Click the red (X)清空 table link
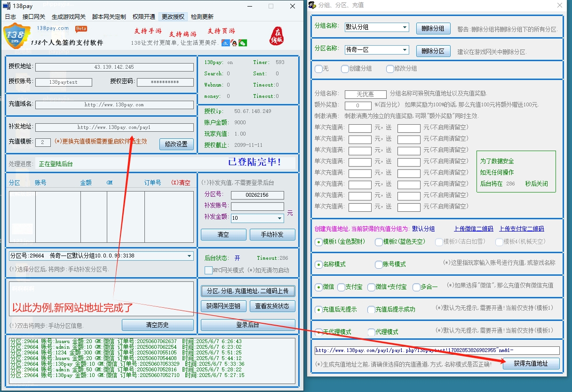 click(x=181, y=183)
